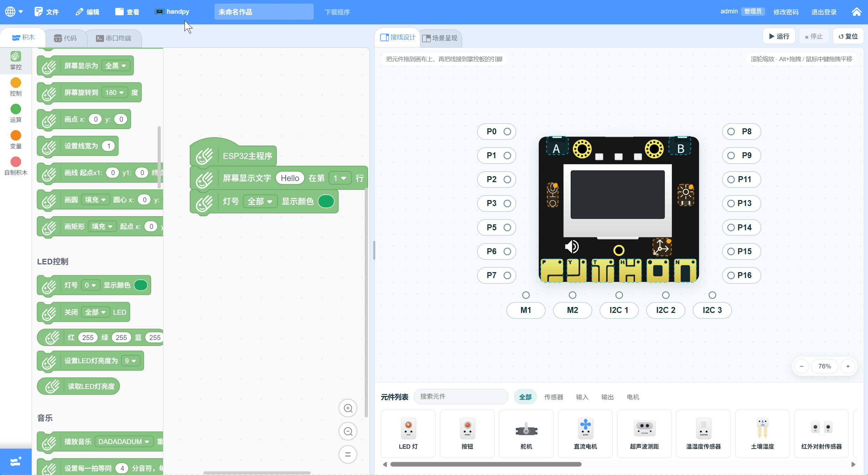Click the speaker icon on the board
The height and width of the screenshot is (475, 868).
(572, 246)
